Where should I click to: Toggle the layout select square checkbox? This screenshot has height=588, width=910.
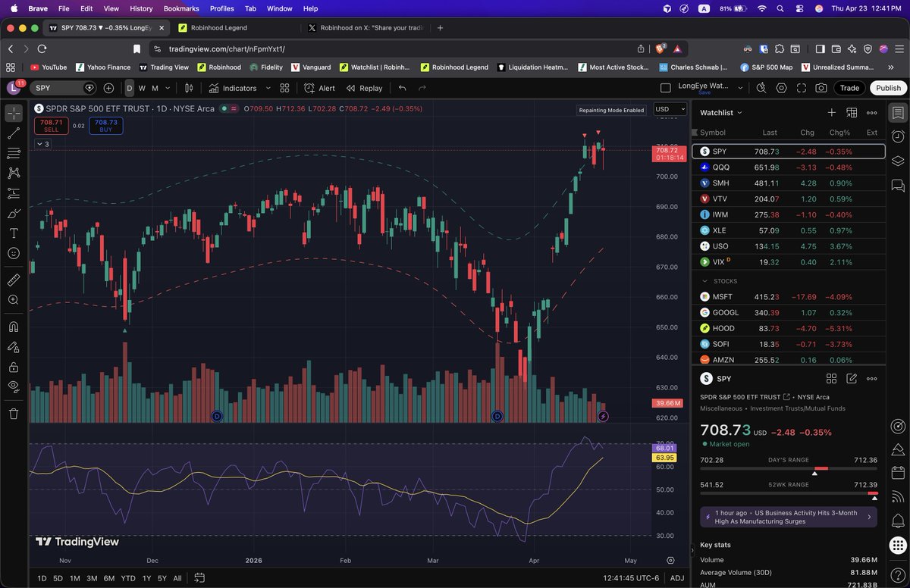(x=665, y=88)
